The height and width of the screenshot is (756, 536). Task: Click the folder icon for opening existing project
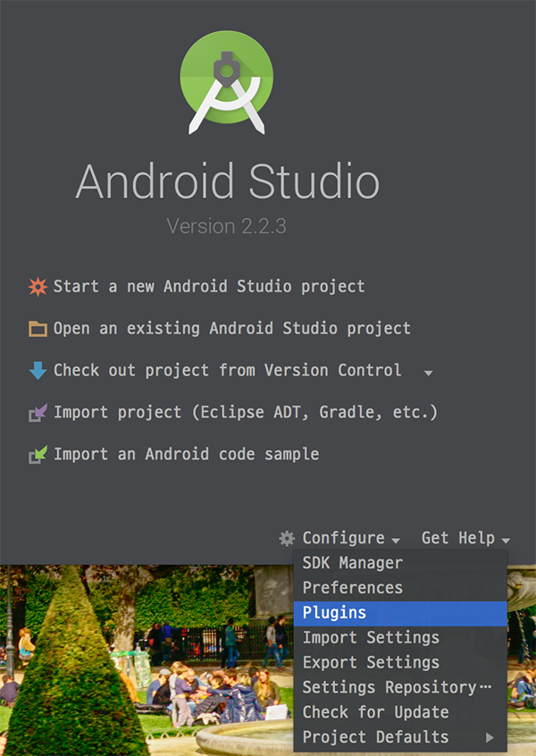click(38, 329)
